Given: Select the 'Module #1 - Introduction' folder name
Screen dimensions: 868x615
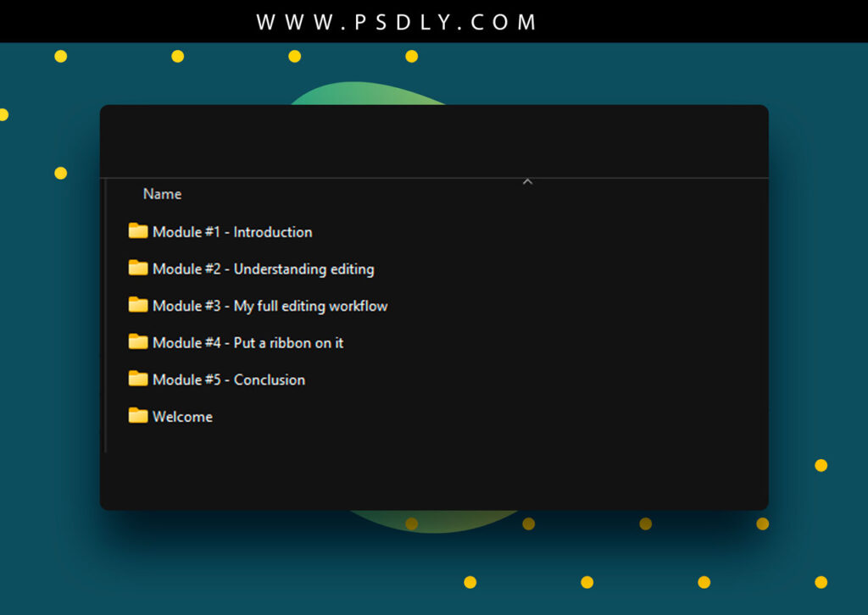Looking at the screenshot, I should [232, 232].
